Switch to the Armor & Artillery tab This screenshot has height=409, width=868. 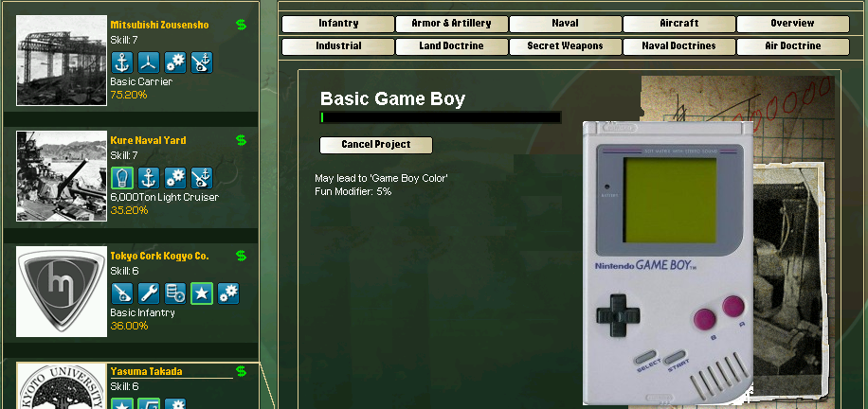pyautogui.click(x=452, y=24)
